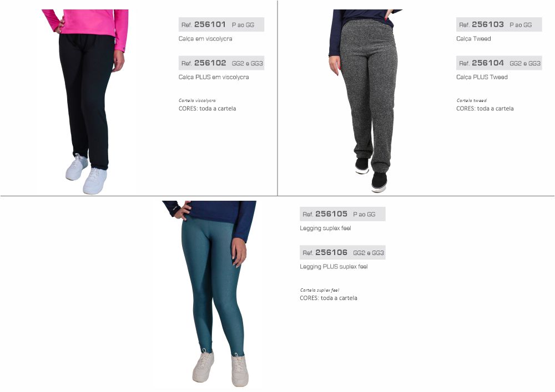Click the 'Legging suplex feel' description
The image size is (555, 392).
coord(325,228)
